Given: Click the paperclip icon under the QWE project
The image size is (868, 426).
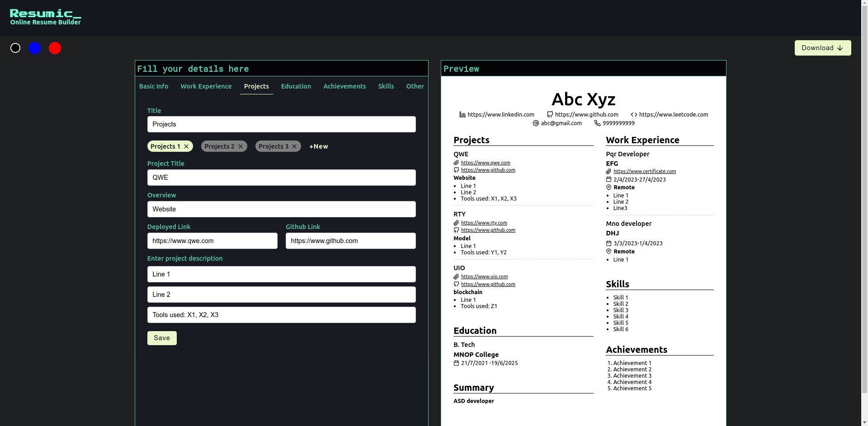Looking at the screenshot, I should point(456,163).
